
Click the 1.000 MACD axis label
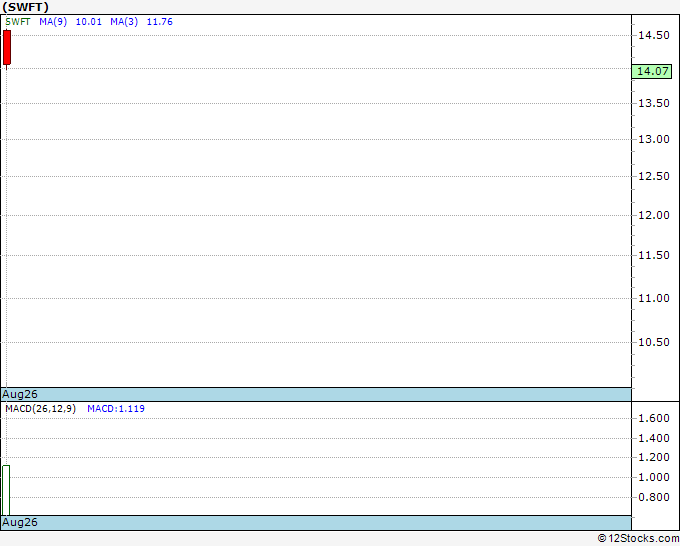pyautogui.click(x=654, y=477)
